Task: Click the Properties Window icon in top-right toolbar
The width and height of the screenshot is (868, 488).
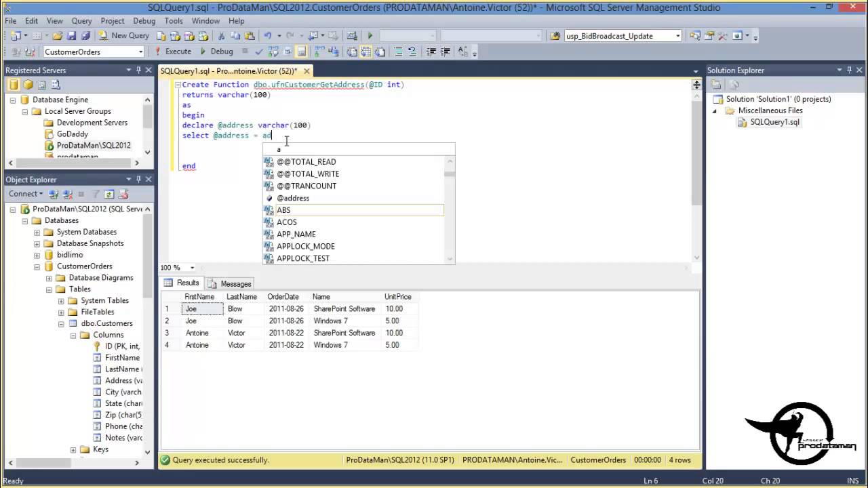Action: [x=709, y=36]
